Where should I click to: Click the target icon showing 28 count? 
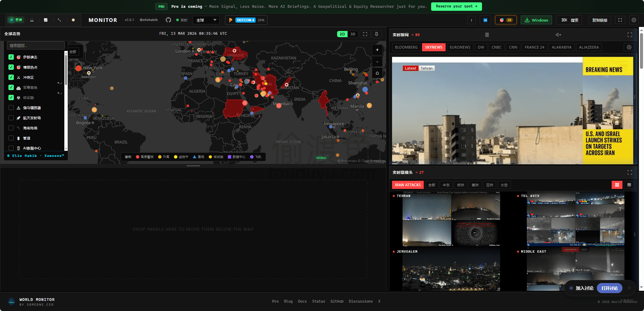[506, 20]
